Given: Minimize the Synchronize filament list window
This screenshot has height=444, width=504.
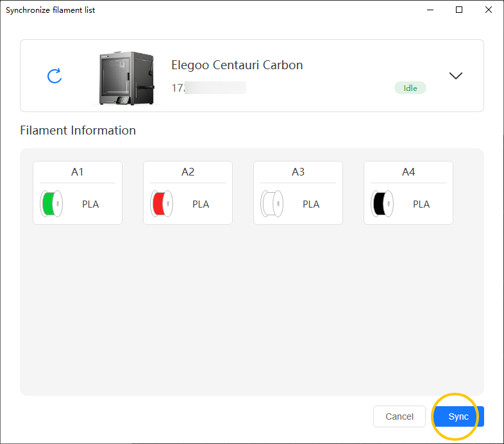Looking at the screenshot, I should click(430, 10).
